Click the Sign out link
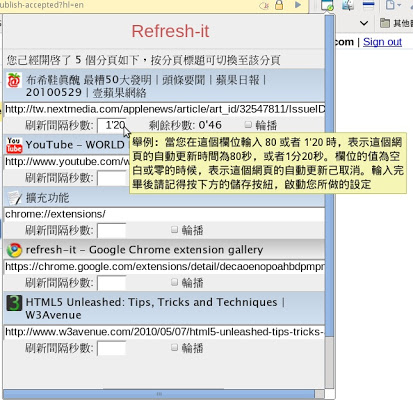This screenshot has height=400, width=413. 382,42
